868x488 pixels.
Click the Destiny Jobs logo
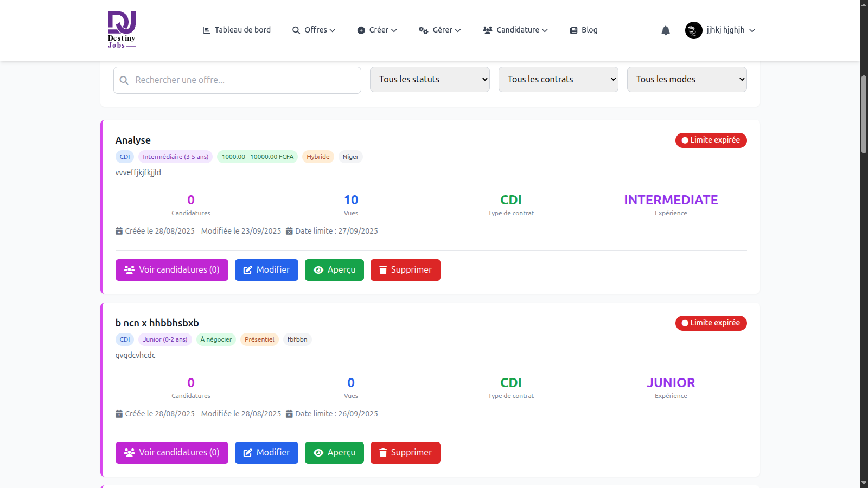click(x=122, y=30)
